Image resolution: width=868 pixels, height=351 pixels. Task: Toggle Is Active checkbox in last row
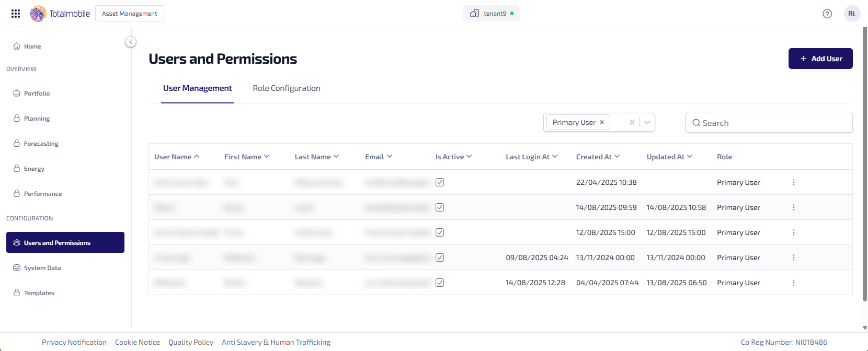click(440, 283)
